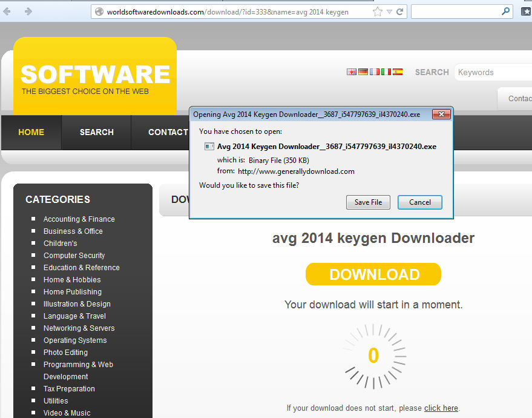This screenshot has width=532, height=418.
Task: Click the SOFTWARE site logo
Action: [x=95, y=76]
